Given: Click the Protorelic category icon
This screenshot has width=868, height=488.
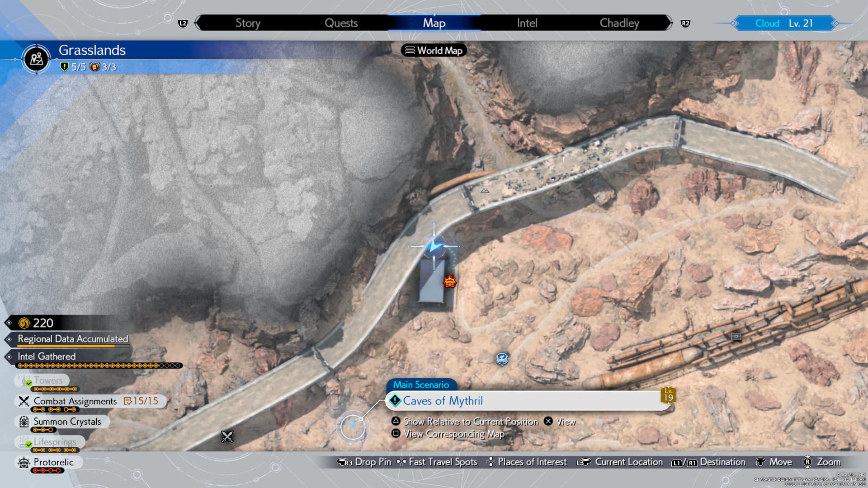Looking at the screenshot, I should tap(24, 462).
